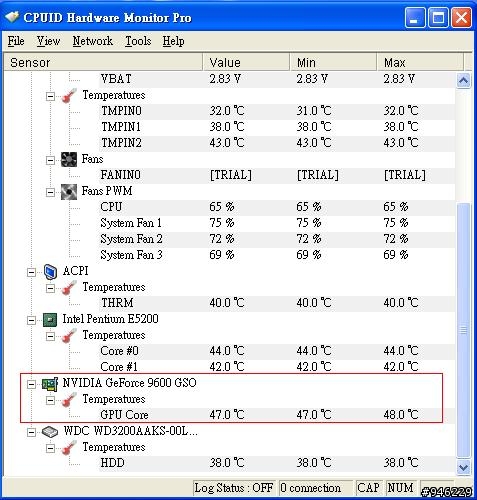
Task: Click the Max column header
Action: [x=420, y=62]
